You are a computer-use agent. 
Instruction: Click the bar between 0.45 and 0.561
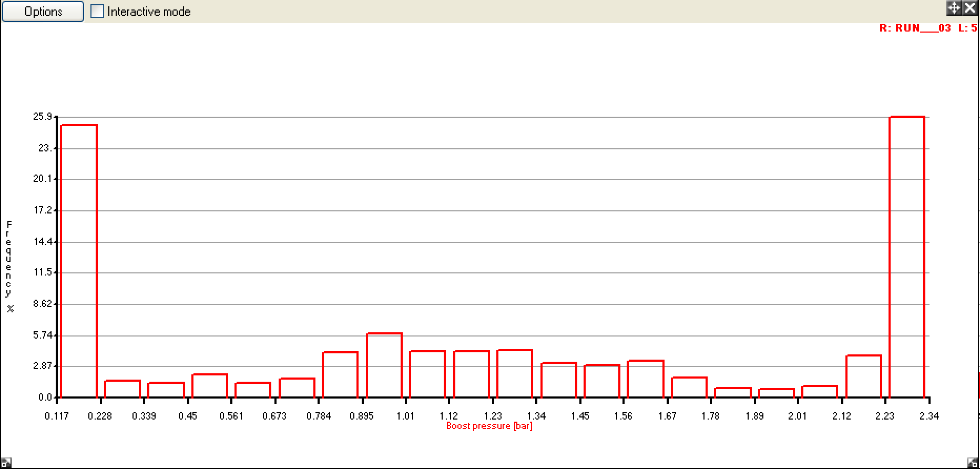pyautogui.click(x=210, y=386)
